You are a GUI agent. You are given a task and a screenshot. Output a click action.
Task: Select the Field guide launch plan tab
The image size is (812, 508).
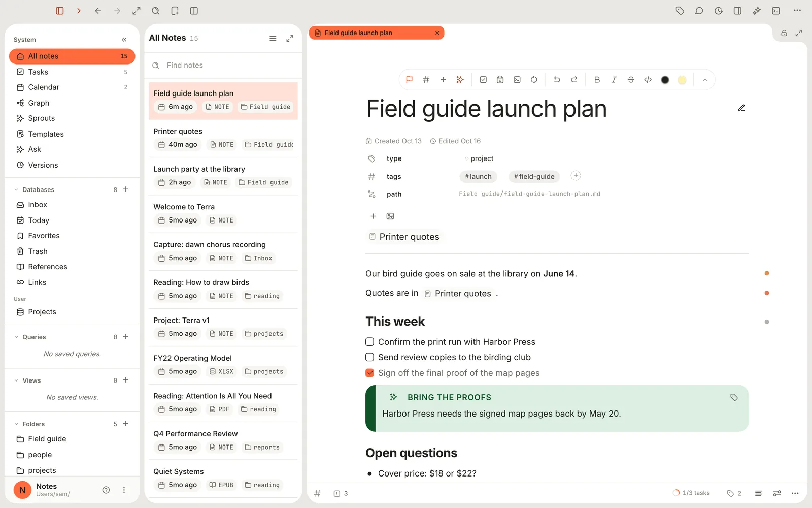pos(376,33)
